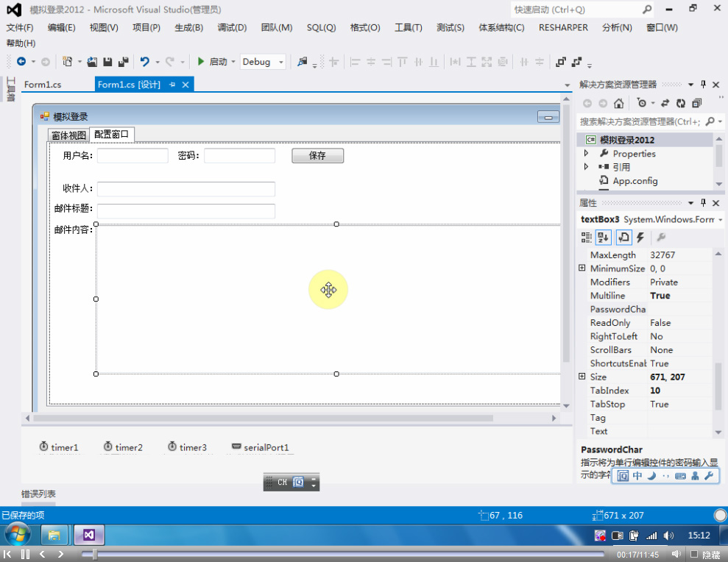Click the 保存 button on the form

pos(317,156)
